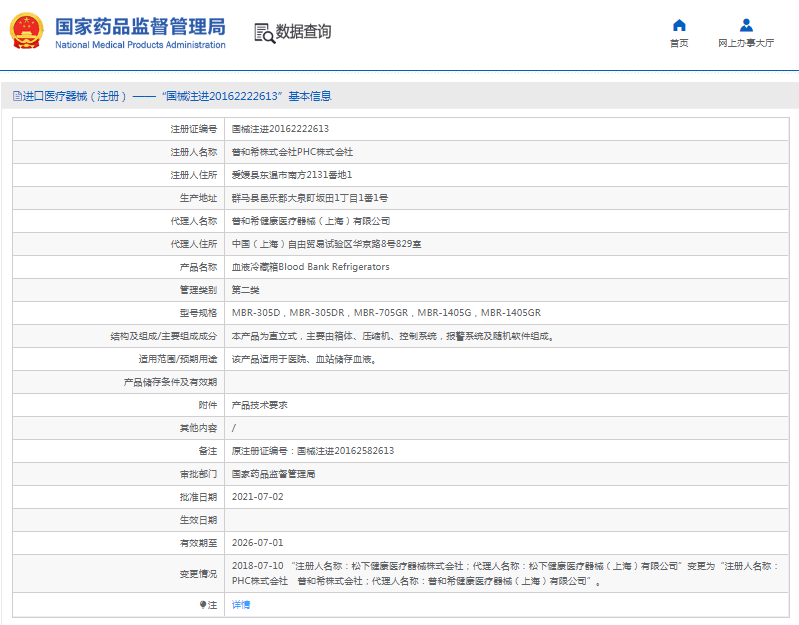Select the 型号规格 label
The width and height of the screenshot is (799, 625).
[198, 313]
